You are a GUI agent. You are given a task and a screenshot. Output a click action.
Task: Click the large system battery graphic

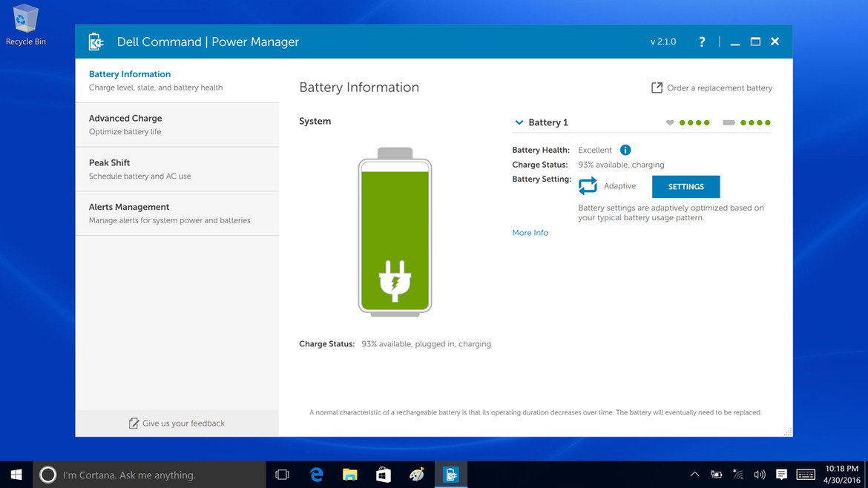[x=395, y=232]
